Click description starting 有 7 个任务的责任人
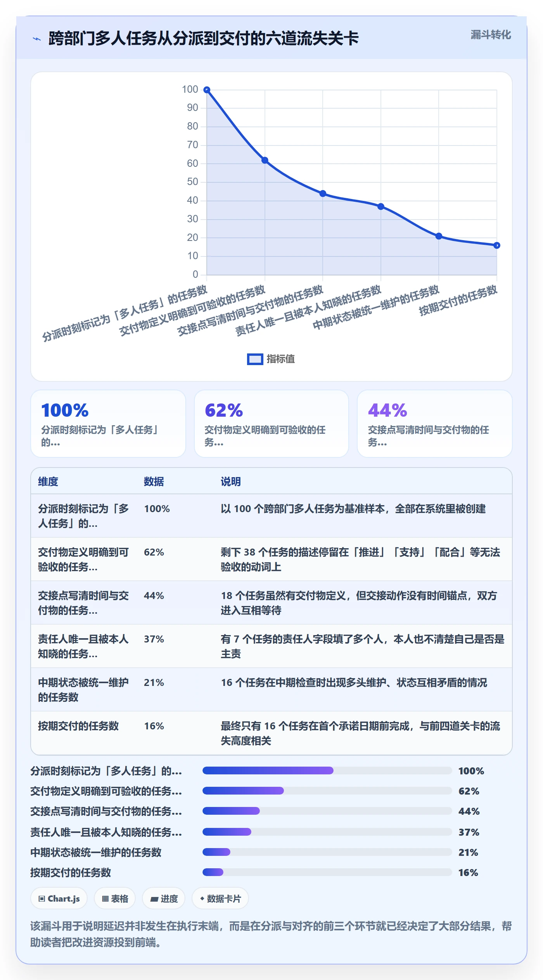543x980 pixels. pyautogui.click(x=362, y=646)
